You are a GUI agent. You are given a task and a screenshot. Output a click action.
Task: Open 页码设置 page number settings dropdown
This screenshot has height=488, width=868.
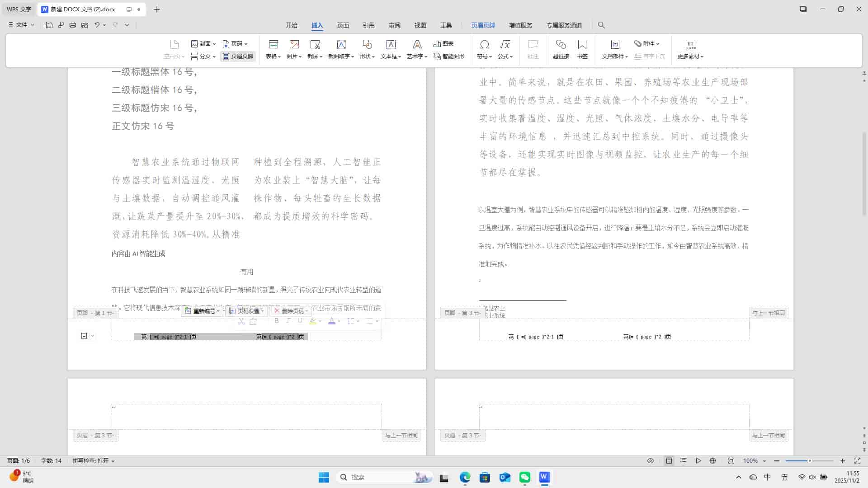[x=246, y=311]
